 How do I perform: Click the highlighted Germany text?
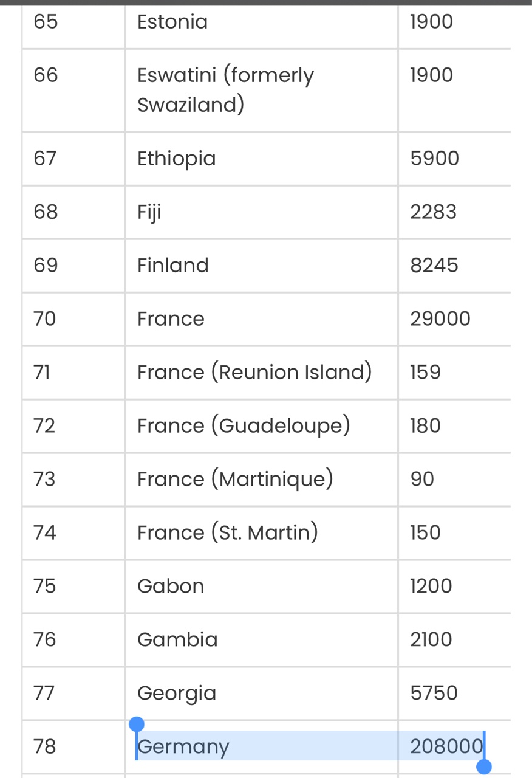(x=183, y=746)
